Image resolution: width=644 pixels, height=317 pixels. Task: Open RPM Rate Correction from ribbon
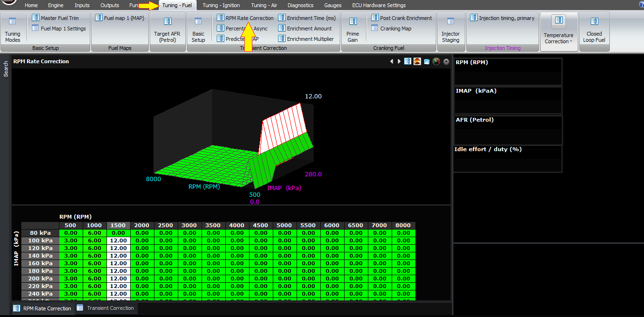point(245,18)
